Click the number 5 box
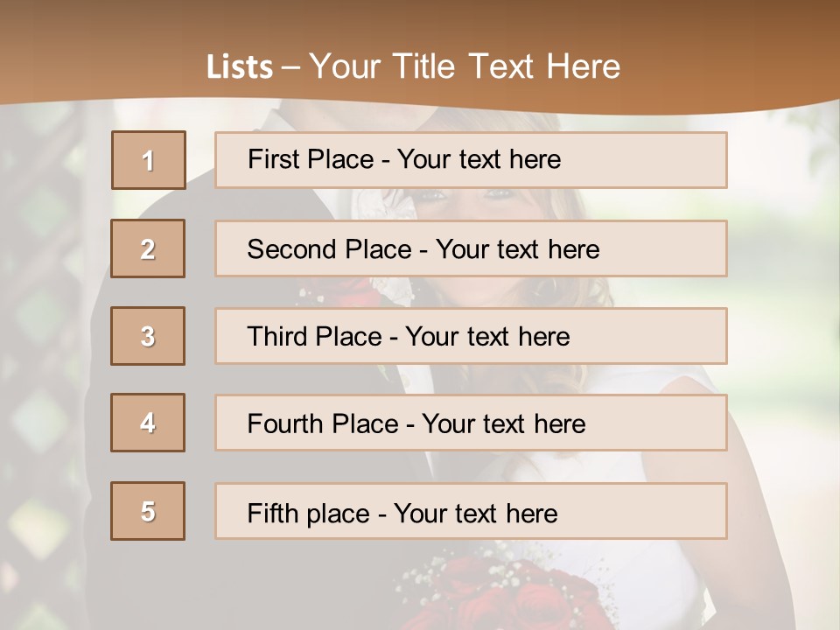 point(148,511)
